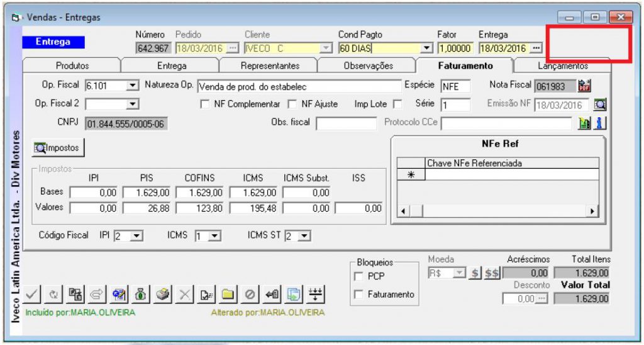
Task: Click the yellow folder icon in the toolbar
Action: 228,294
